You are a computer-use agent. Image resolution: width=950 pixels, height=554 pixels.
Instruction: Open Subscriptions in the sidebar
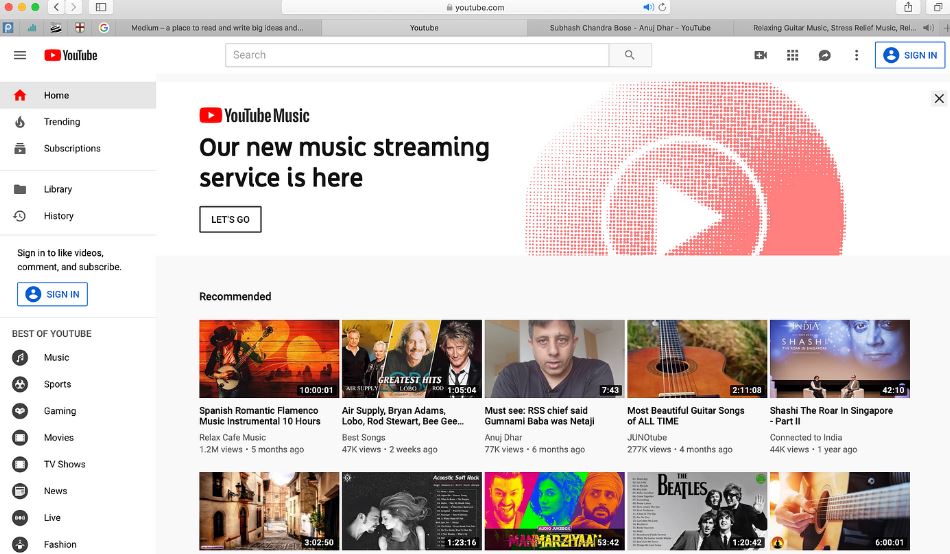tap(78, 149)
